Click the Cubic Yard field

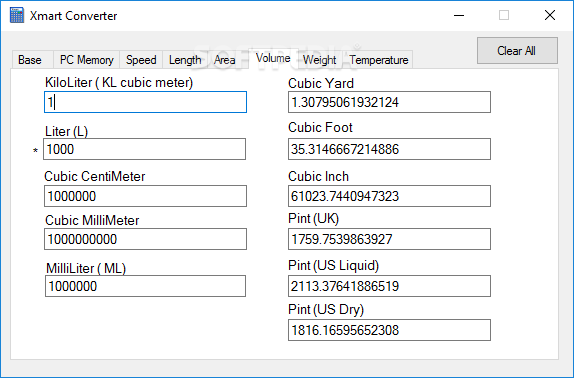click(x=389, y=102)
